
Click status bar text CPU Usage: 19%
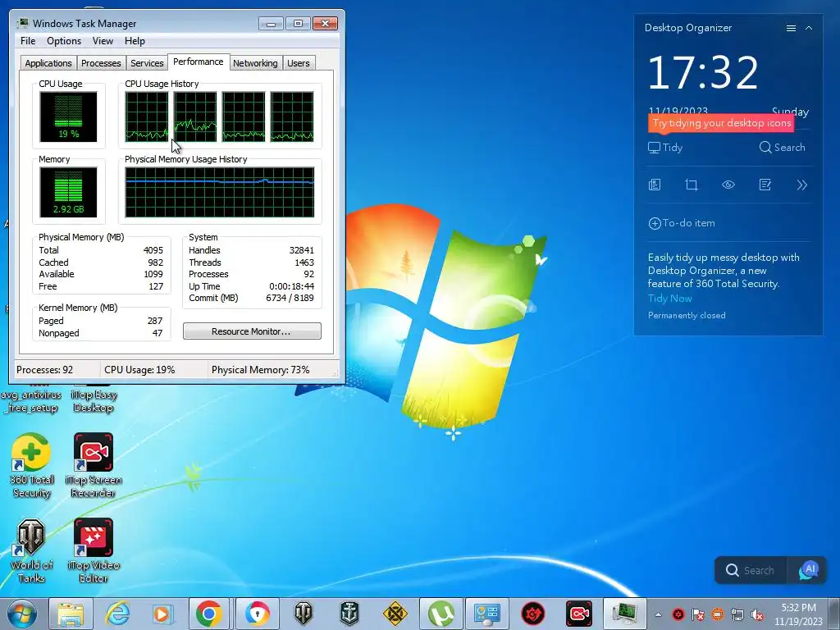139,370
